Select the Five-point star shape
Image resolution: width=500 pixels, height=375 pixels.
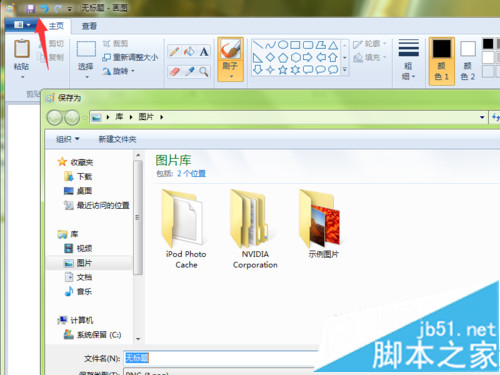click(x=283, y=70)
